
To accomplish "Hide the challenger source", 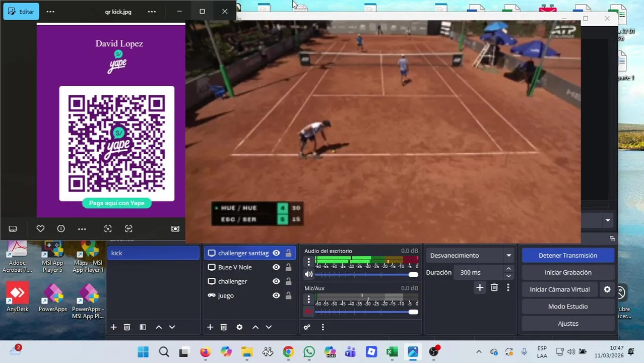I will [276, 281].
